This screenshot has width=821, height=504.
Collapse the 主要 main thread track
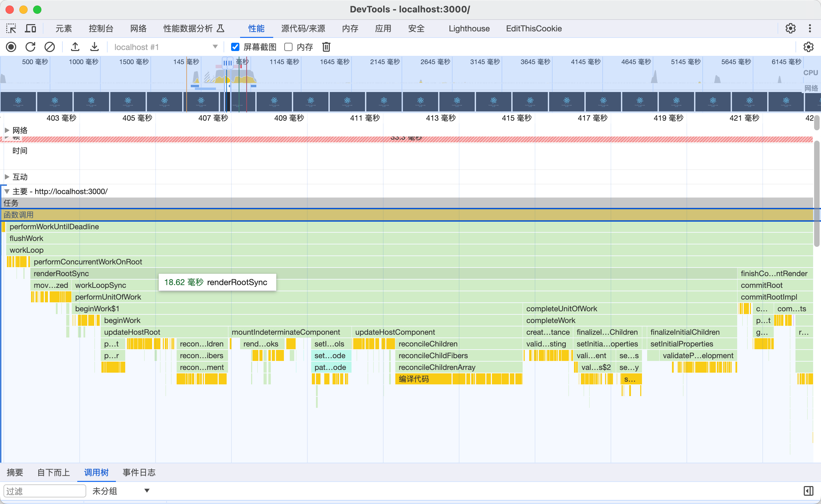(x=7, y=191)
